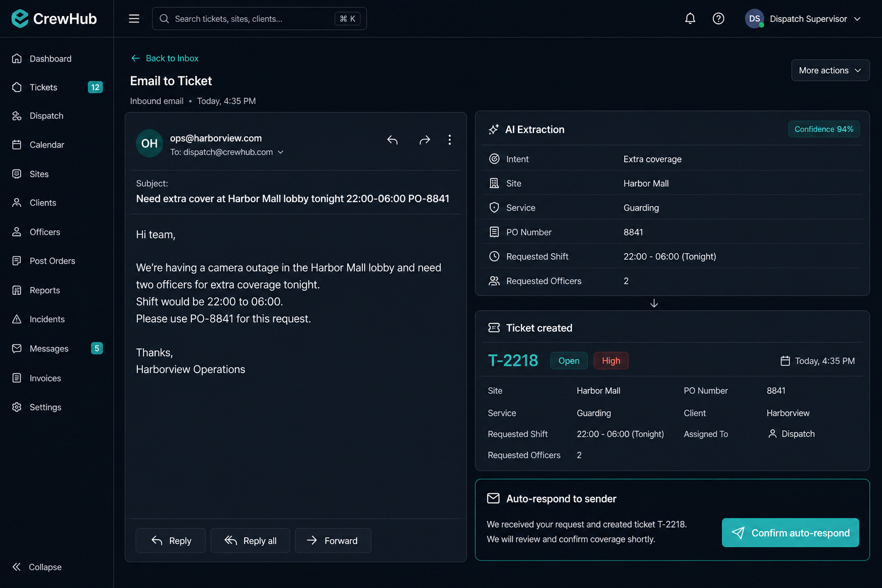Click Confirm auto-respond button
The image size is (882, 588).
(x=790, y=533)
